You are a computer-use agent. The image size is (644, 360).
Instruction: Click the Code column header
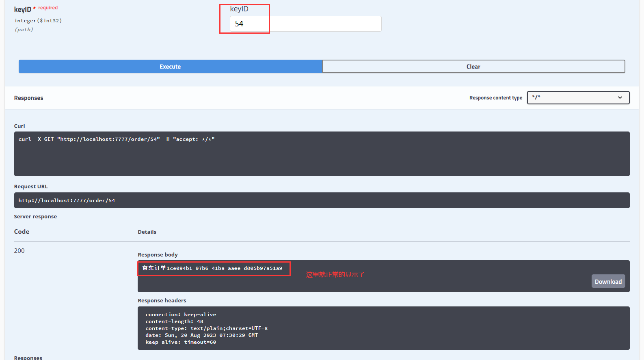22,231
